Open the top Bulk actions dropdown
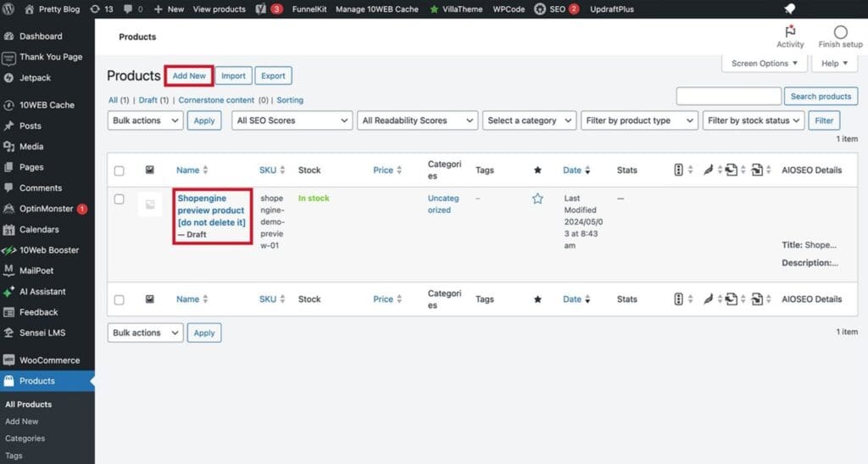The image size is (868, 464). [x=145, y=120]
